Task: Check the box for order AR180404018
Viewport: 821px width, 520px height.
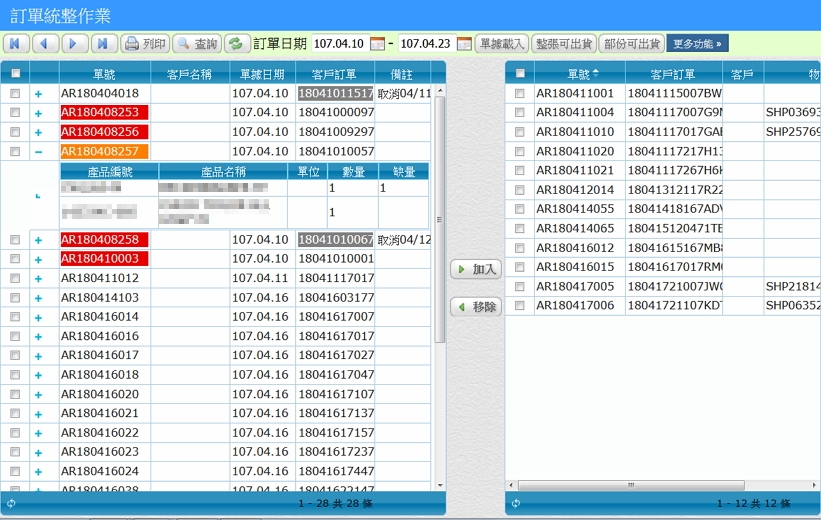Action: point(15,93)
